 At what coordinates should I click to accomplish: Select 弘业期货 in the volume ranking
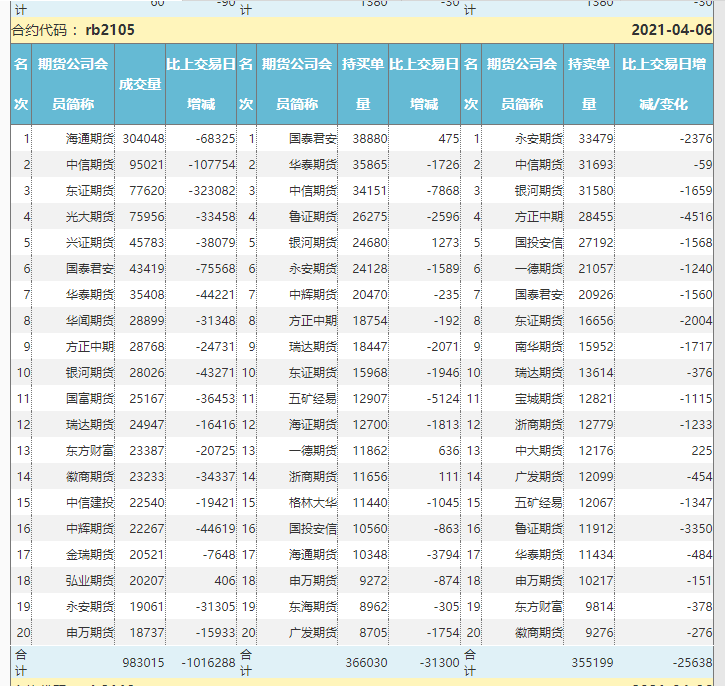click(x=90, y=580)
